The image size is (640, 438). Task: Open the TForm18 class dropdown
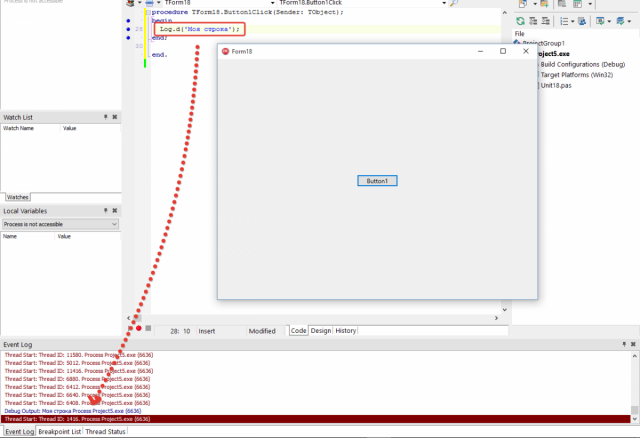pos(273,3)
